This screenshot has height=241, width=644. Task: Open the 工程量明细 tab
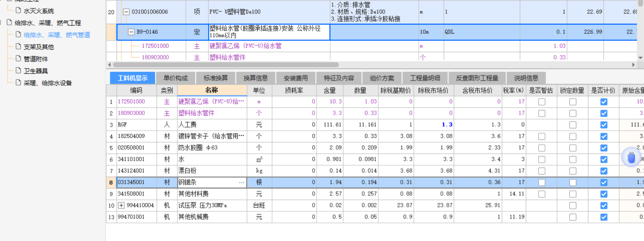425,78
